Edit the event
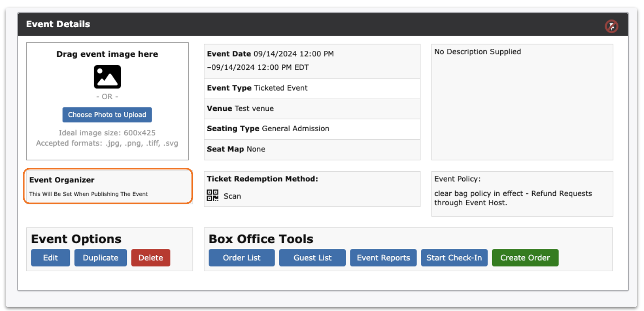Image resolution: width=644 pixels, height=311 pixels. point(51,258)
